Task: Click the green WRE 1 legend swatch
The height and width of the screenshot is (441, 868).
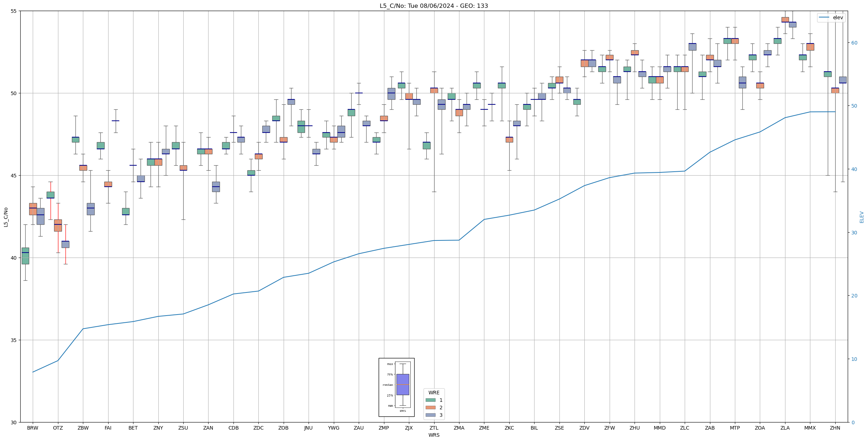Action: pos(430,400)
